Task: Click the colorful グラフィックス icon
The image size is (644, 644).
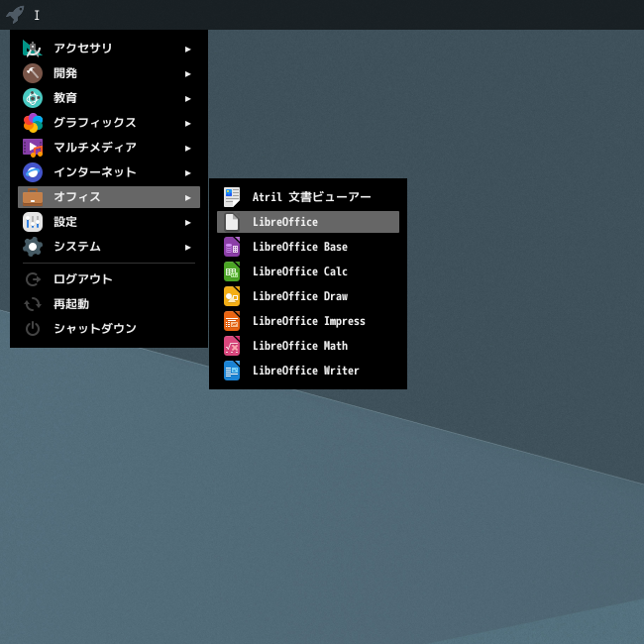Action: coord(33,123)
